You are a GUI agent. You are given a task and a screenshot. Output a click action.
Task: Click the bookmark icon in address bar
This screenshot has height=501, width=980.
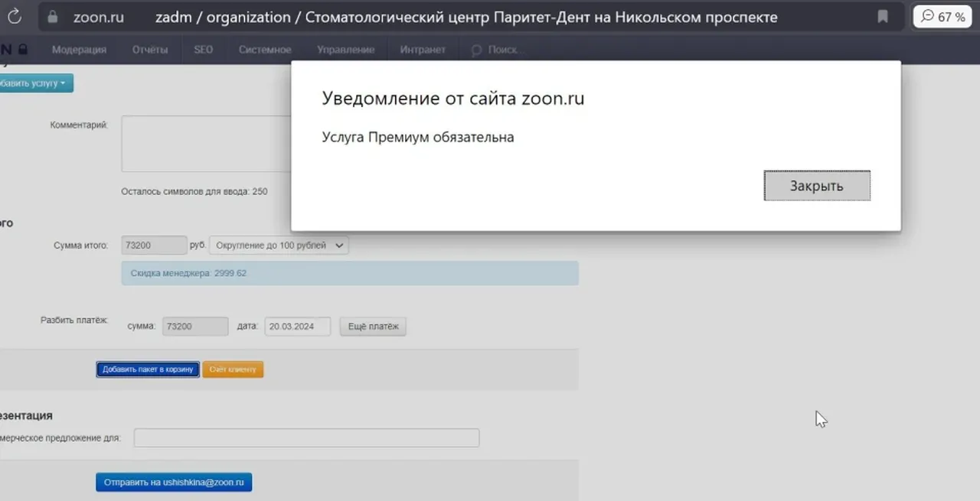(883, 17)
